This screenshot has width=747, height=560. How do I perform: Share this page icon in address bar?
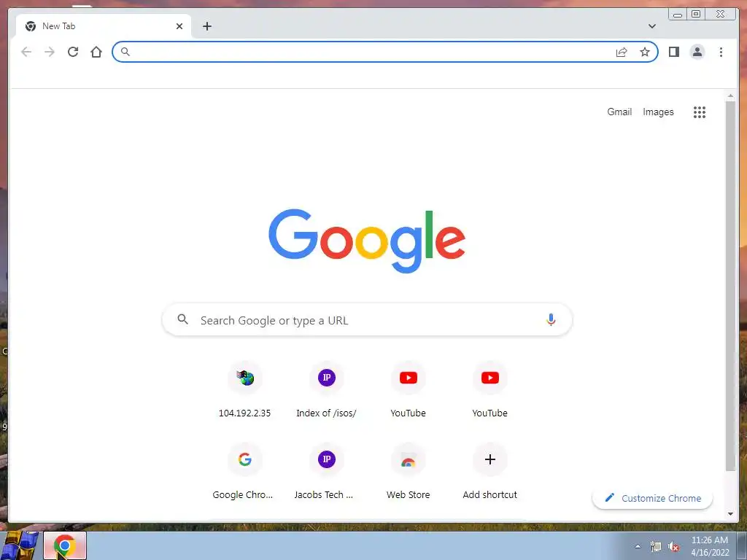pyautogui.click(x=622, y=52)
